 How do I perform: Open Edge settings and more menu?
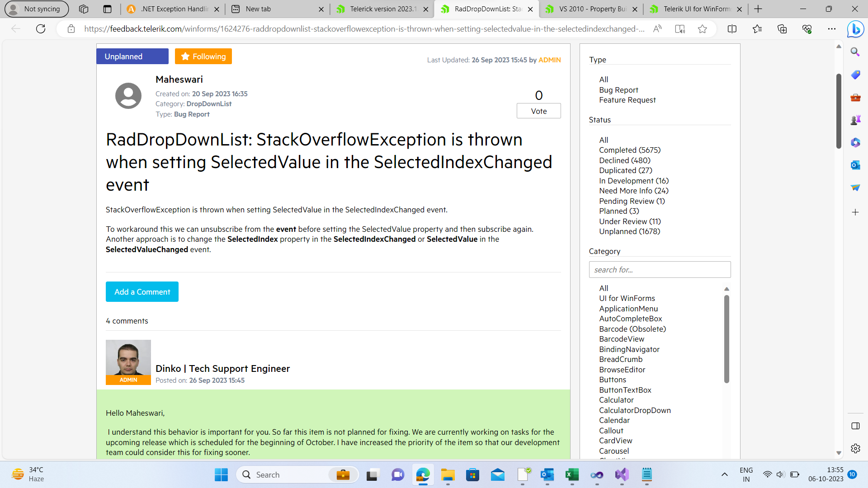[831, 29]
